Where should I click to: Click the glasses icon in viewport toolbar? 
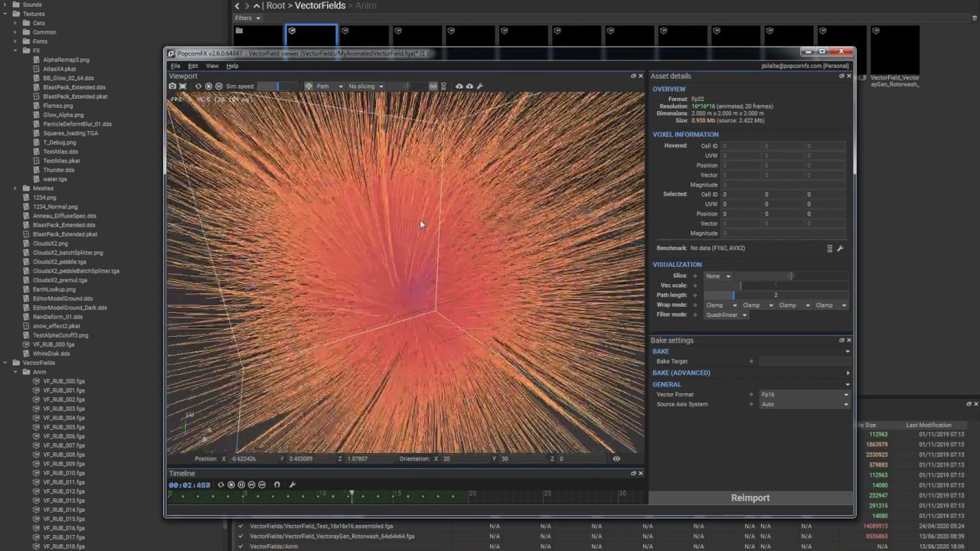tap(433, 86)
